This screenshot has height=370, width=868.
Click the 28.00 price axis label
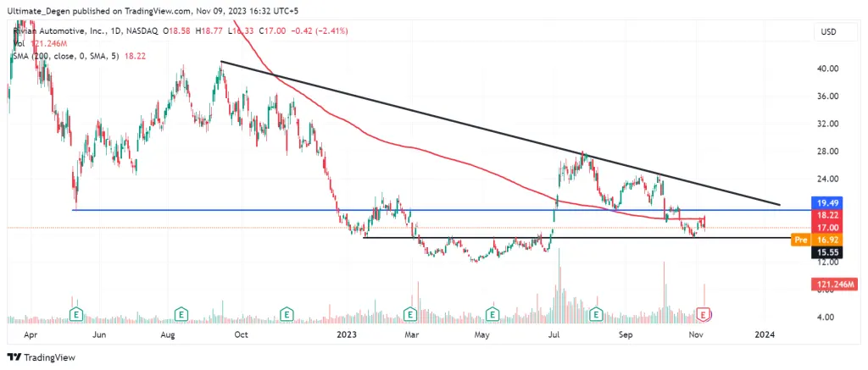pyautogui.click(x=829, y=152)
